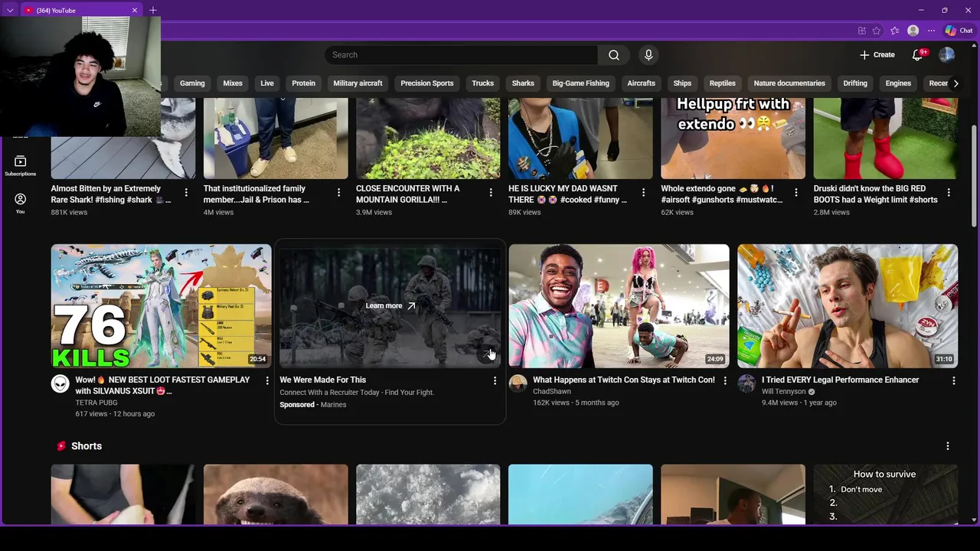The height and width of the screenshot is (551, 980).
Task: Select the Live category chip
Action: coord(267,83)
